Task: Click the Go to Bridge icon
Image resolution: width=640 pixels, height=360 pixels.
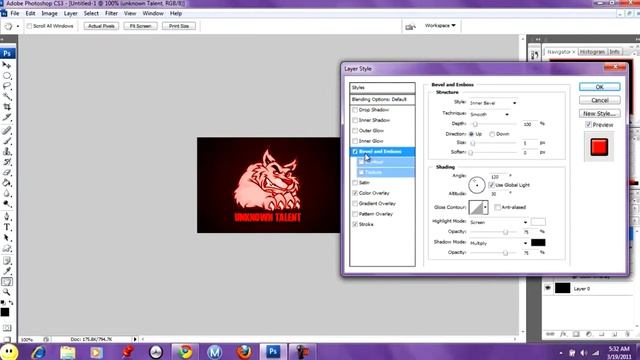Action: (410, 26)
